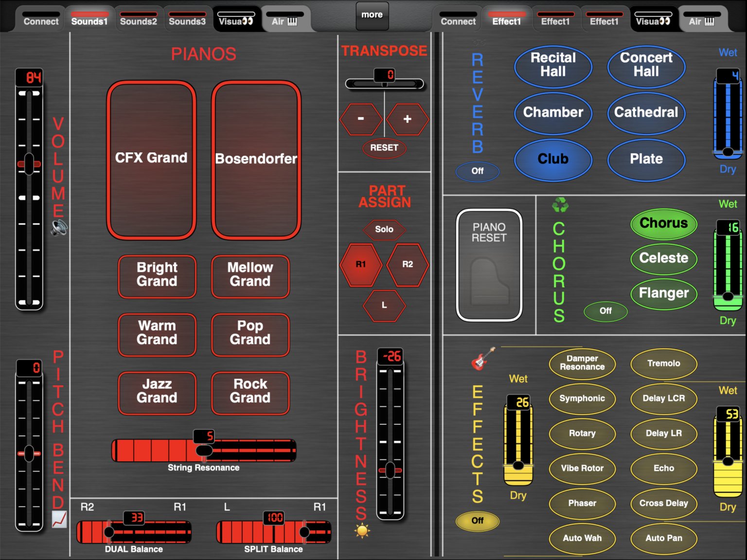Image resolution: width=747 pixels, height=560 pixels.
Task: Choose the Mellow Grand sound
Action: pos(250,276)
